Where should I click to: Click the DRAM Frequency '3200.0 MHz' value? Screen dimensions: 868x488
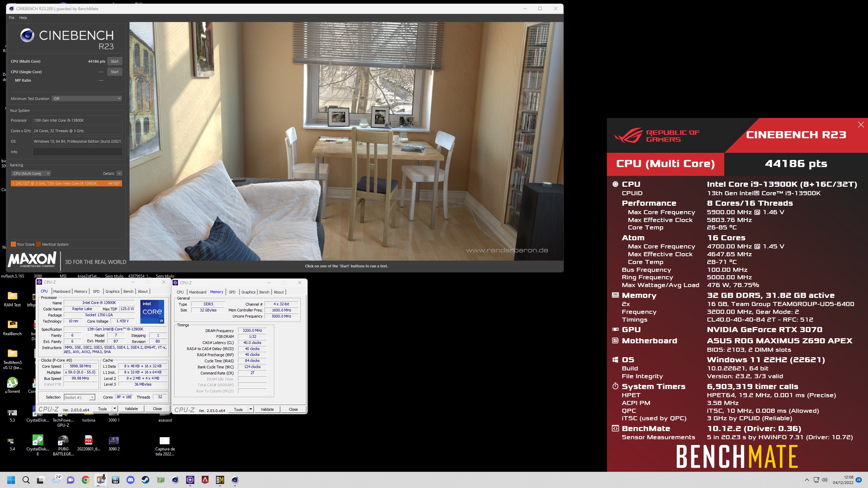coord(252,331)
